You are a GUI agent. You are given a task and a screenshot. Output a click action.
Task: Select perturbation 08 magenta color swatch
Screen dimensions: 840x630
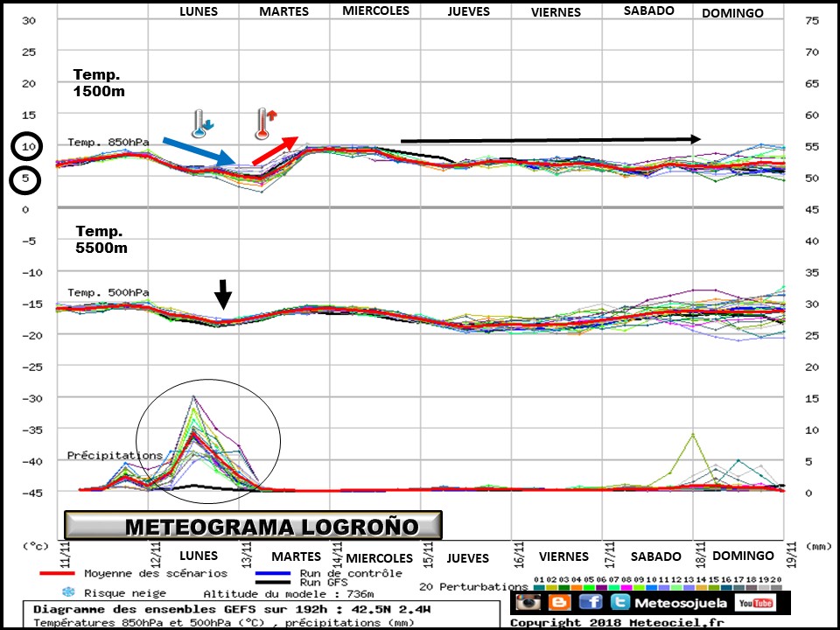[626, 588]
